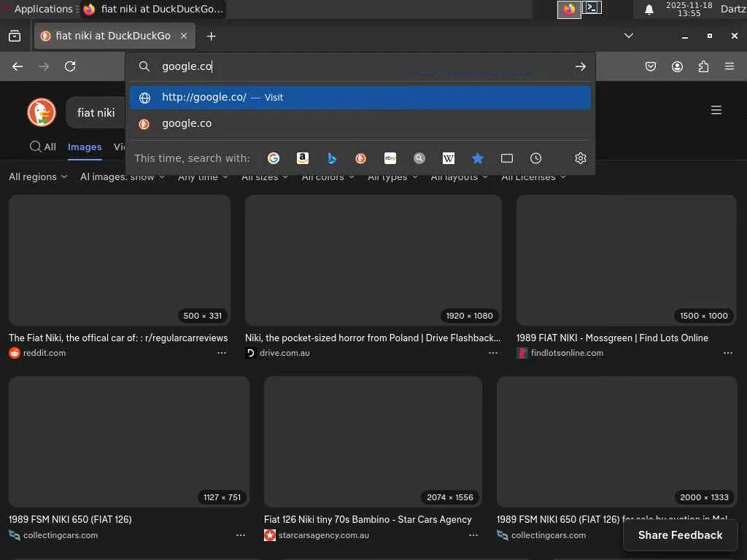Open the 1127 × 751 FSM NIKI thumbnail
Image resolution: width=747 pixels, height=560 pixels.
129,442
